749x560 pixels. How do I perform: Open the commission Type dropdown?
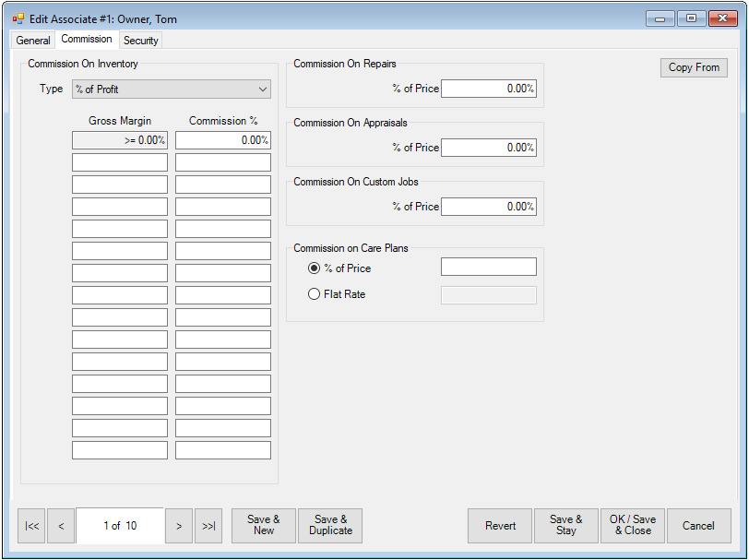(172, 89)
